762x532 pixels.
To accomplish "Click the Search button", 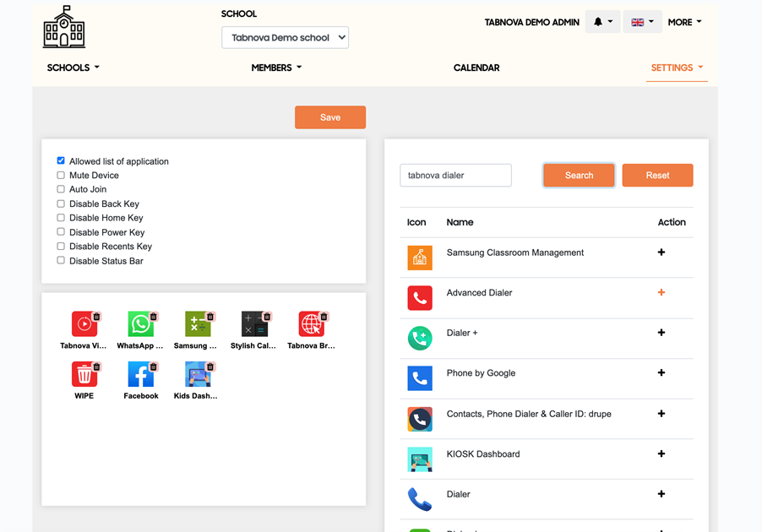I will pos(579,175).
